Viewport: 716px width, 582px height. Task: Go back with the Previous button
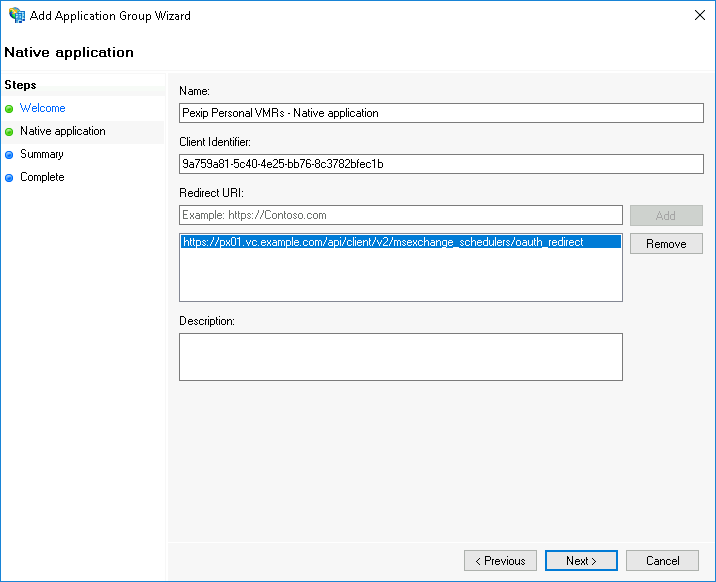coord(500,561)
